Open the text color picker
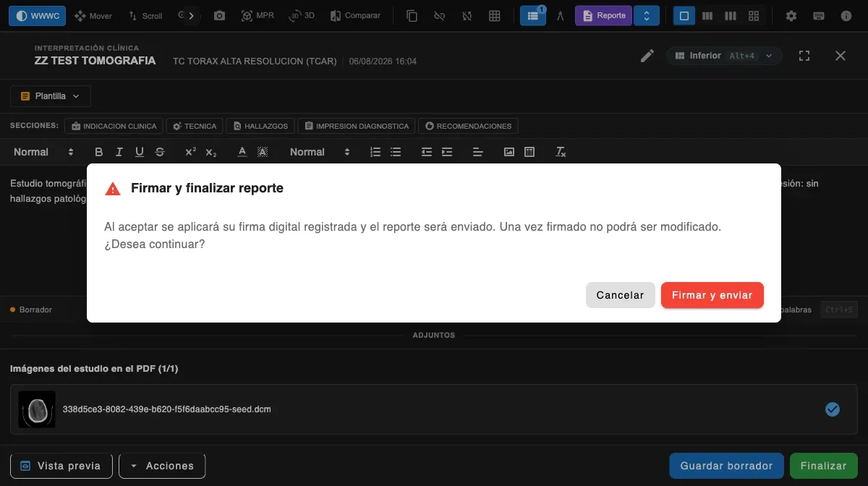868x486 pixels. [x=242, y=152]
